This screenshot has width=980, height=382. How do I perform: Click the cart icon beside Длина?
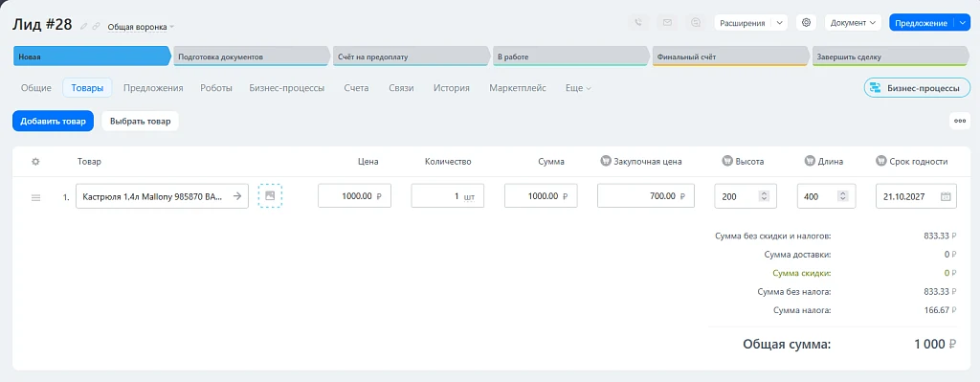810,161
